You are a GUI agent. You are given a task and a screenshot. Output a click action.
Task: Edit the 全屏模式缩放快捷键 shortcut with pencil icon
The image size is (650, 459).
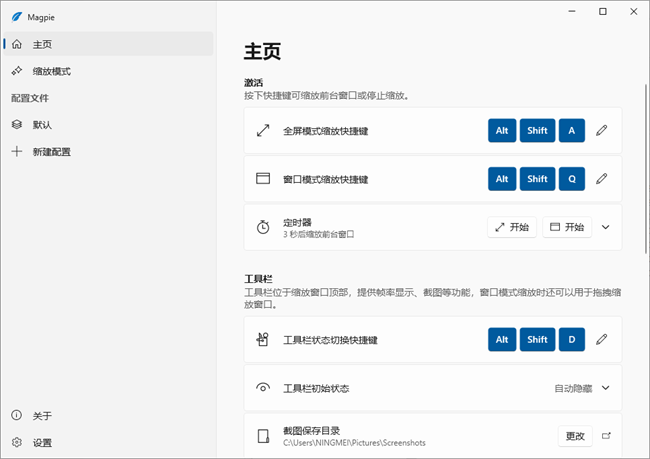click(x=601, y=131)
